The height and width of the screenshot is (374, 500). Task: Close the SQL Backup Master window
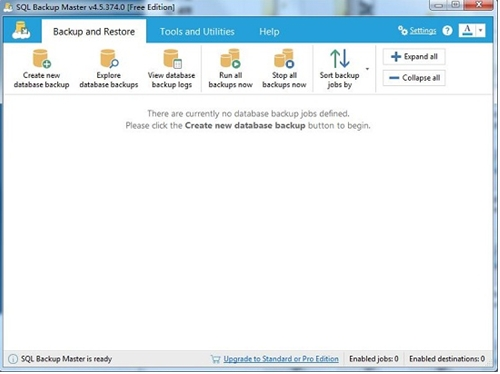[478, 5]
